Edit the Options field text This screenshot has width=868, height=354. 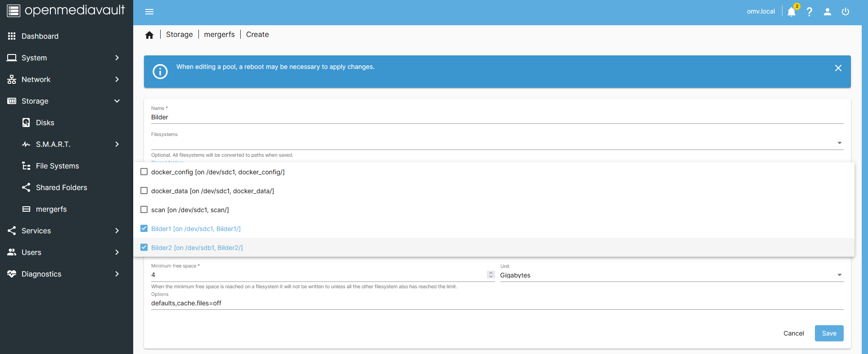[497, 303]
